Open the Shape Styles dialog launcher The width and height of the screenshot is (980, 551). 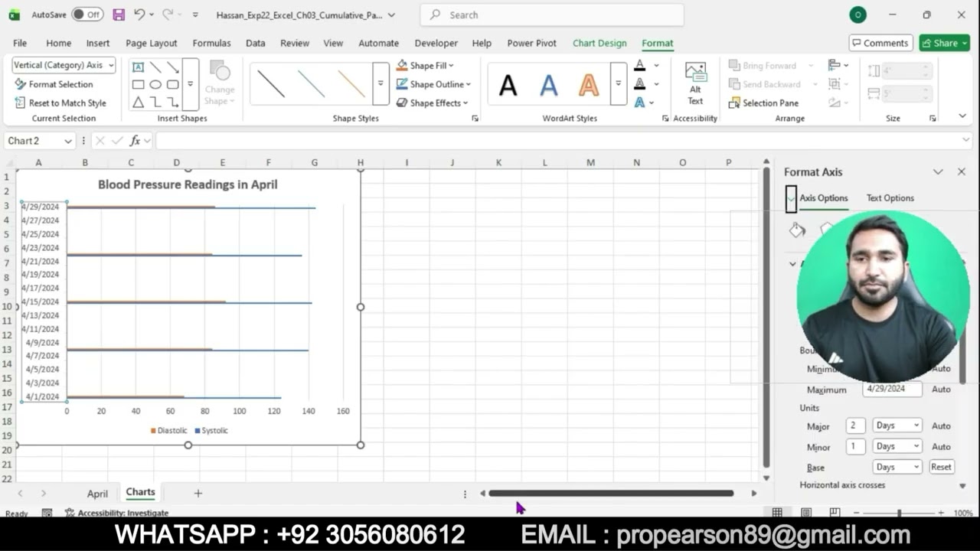click(475, 119)
